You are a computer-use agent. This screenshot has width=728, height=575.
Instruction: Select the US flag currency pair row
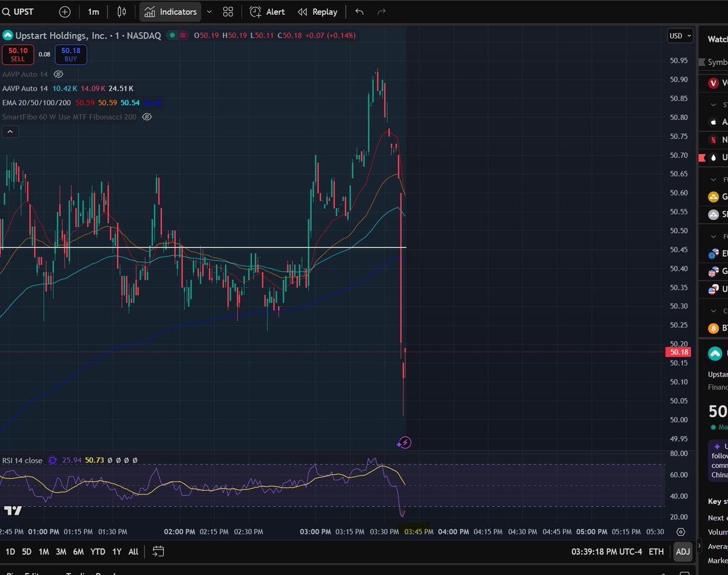pos(713,288)
